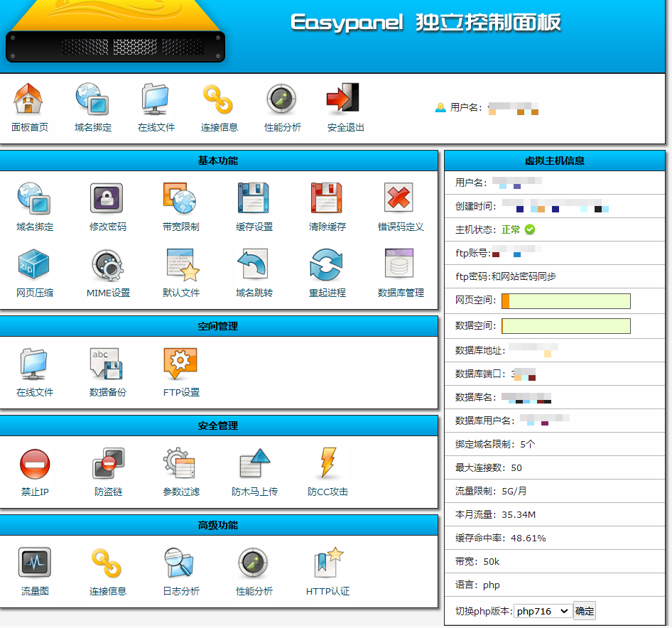Click the FTP设置 gear icon
672x628 pixels.
click(x=180, y=364)
